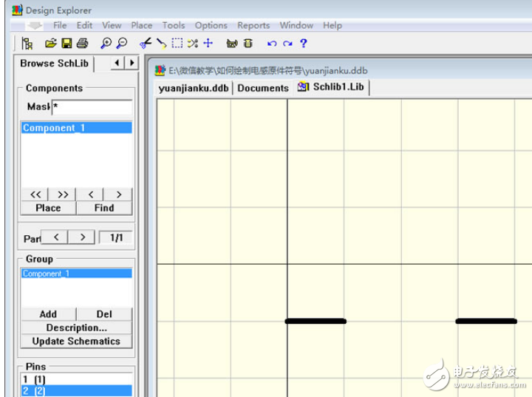Open the Reports menu
The image size is (532, 397).
[253, 25]
